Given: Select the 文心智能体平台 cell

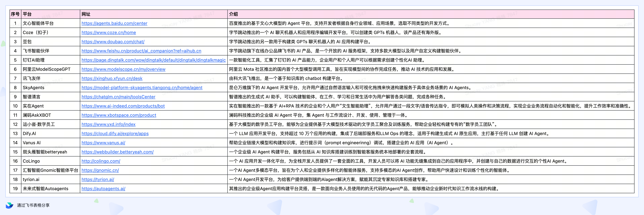Looking at the screenshot, I should click(50, 23).
